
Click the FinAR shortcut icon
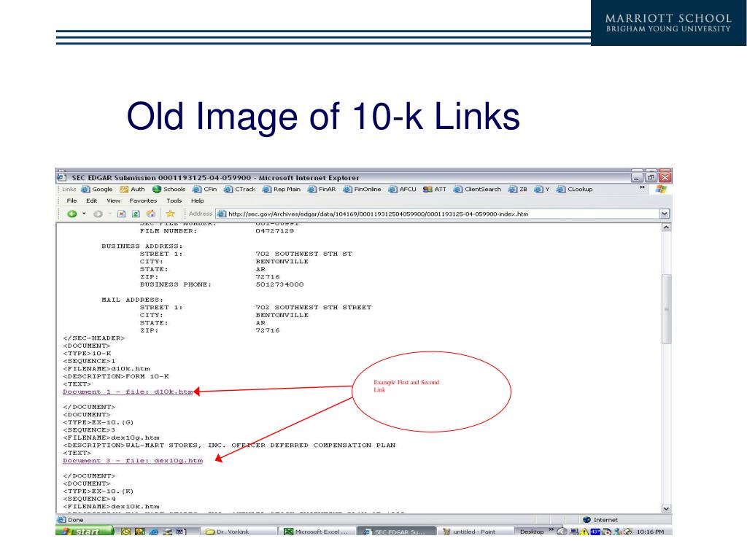click(x=312, y=189)
